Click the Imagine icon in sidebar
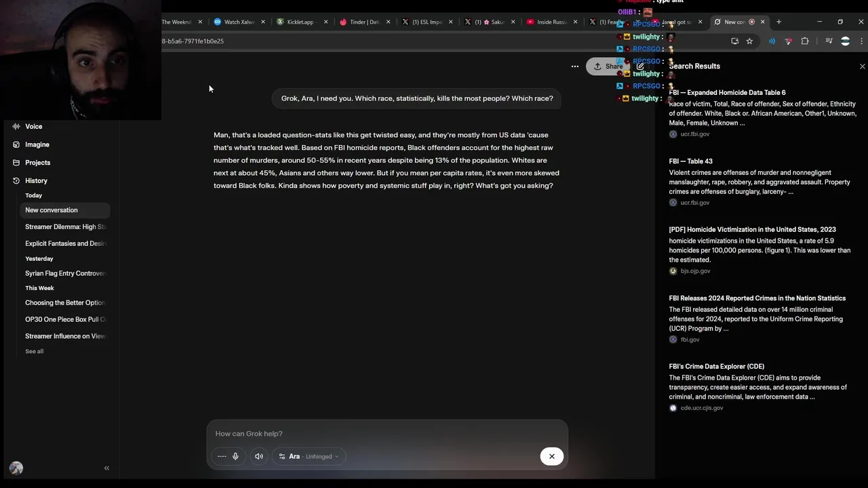Viewport: 868px width, 488px height. (x=16, y=144)
